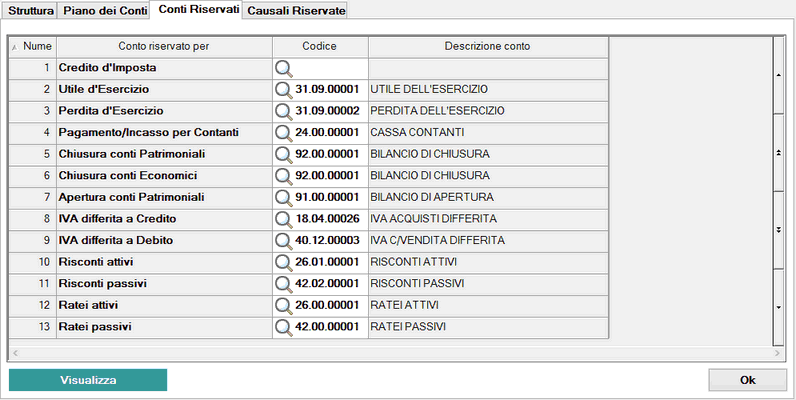Viewport: 796px width, 400px height.
Task: Search account for Perdita d'Esercizio row
Action: pos(284,112)
